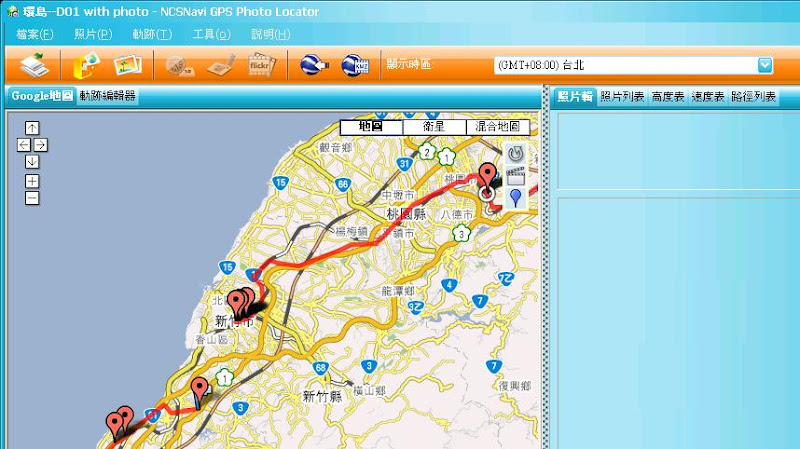This screenshot has width=800, height=449.
Task: Open the 檔案(F) menu
Action: coord(35,34)
